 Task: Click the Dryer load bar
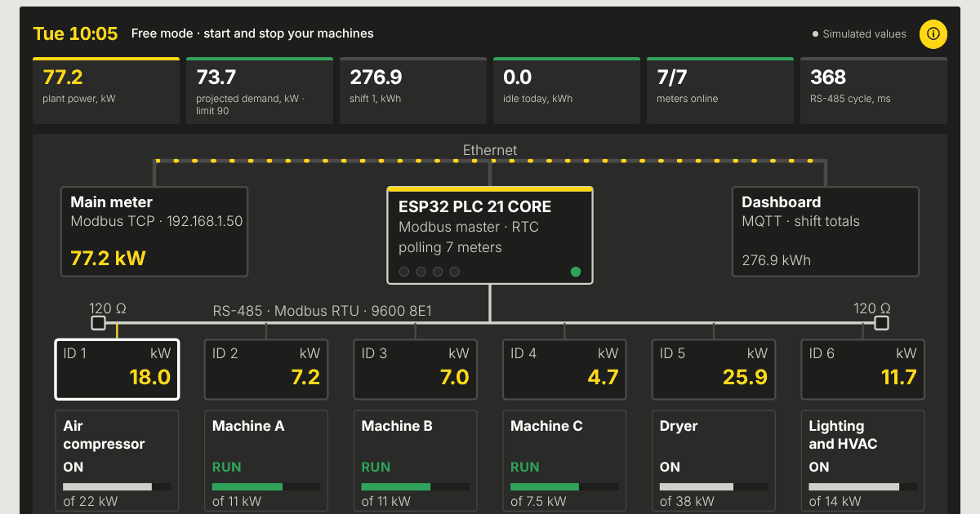coord(714,486)
